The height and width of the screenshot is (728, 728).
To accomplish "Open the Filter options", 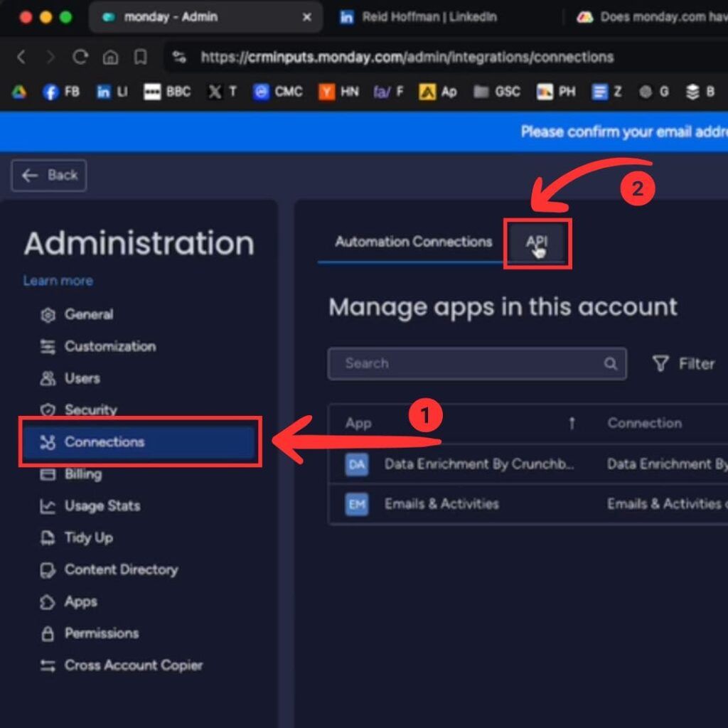I will [x=683, y=363].
